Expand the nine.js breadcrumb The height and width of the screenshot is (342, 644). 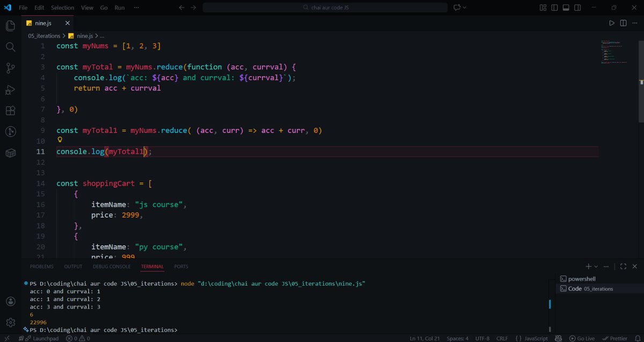[80, 36]
